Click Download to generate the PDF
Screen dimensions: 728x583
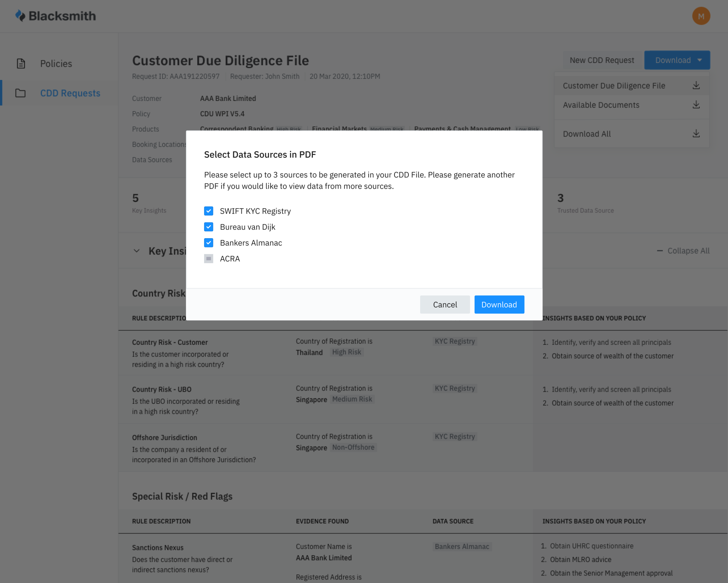[499, 305]
